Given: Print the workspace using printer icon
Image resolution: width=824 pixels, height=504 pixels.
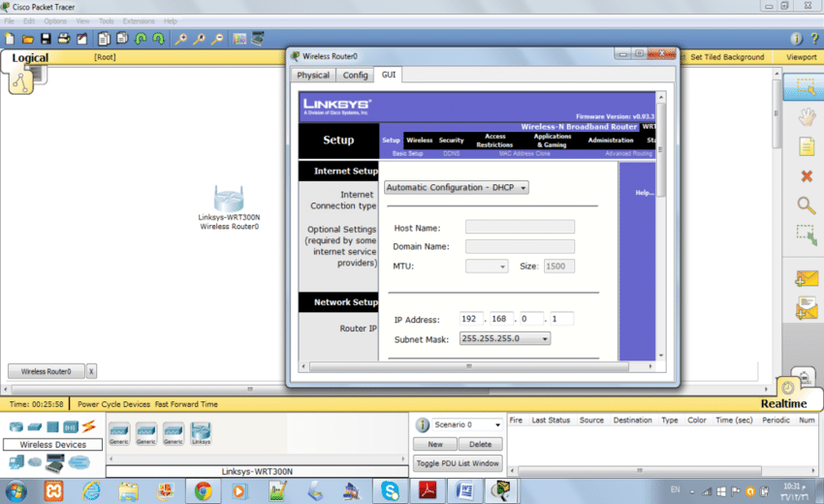Looking at the screenshot, I should pyautogui.click(x=64, y=39).
